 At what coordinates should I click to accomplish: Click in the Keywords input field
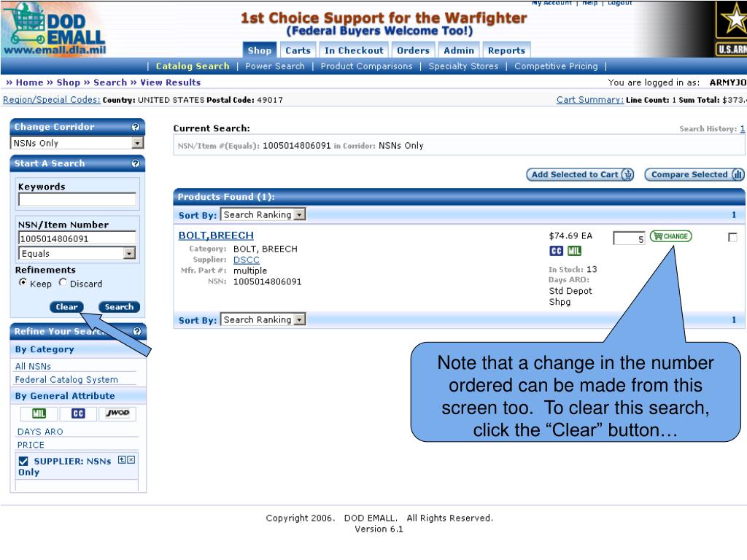pyautogui.click(x=77, y=200)
